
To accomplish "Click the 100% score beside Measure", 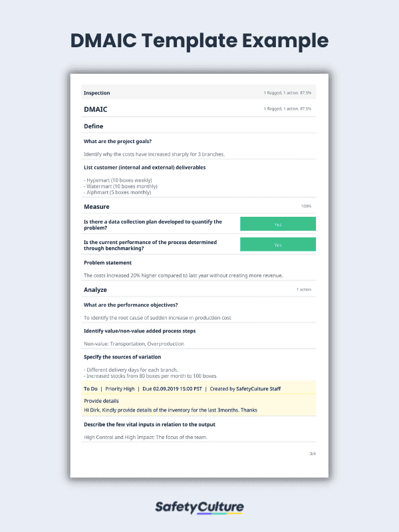I will coord(306,206).
